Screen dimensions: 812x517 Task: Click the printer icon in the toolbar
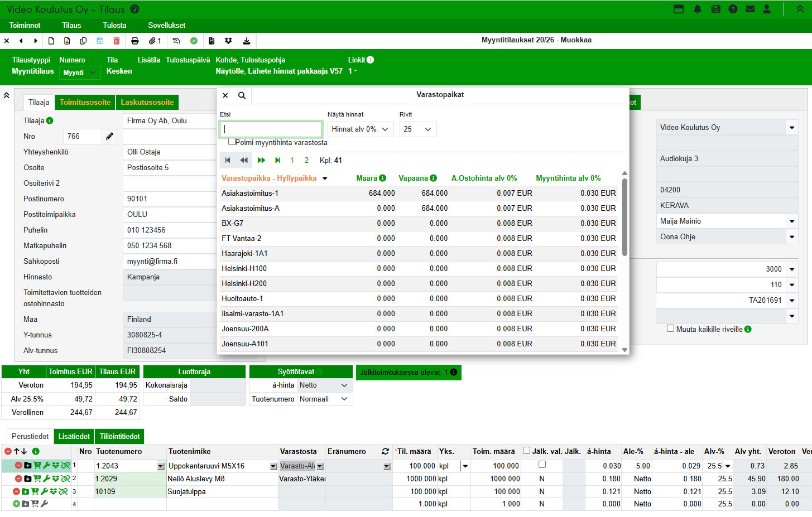point(134,41)
